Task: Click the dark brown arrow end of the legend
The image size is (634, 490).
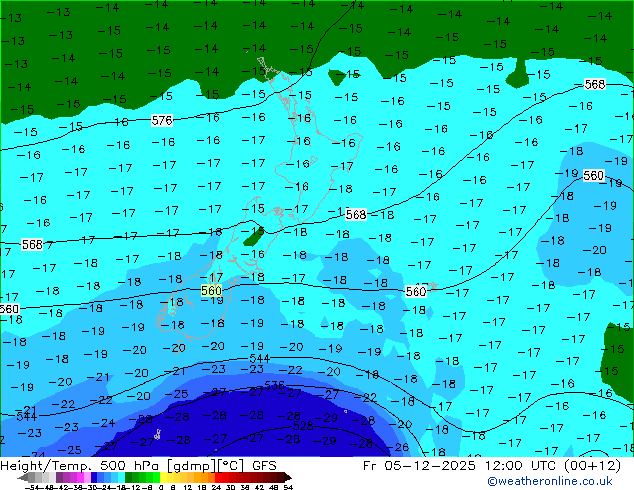Action: tap(287, 477)
